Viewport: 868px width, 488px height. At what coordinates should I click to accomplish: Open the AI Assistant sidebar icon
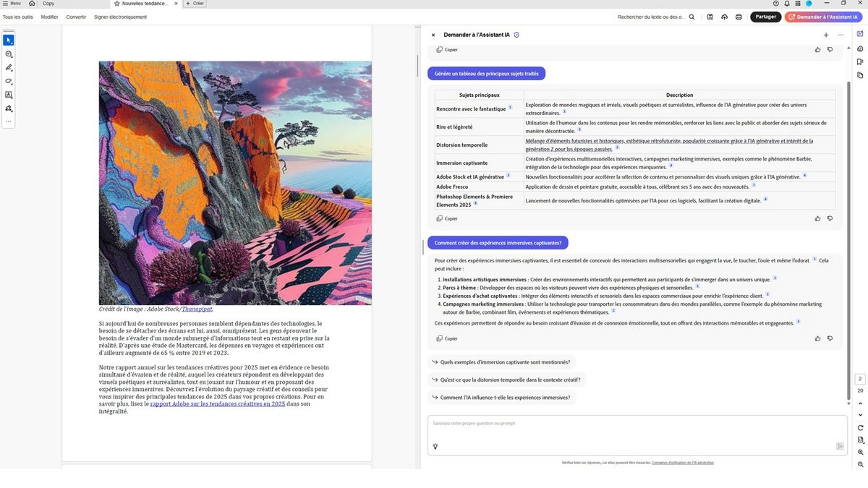[861, 34]
